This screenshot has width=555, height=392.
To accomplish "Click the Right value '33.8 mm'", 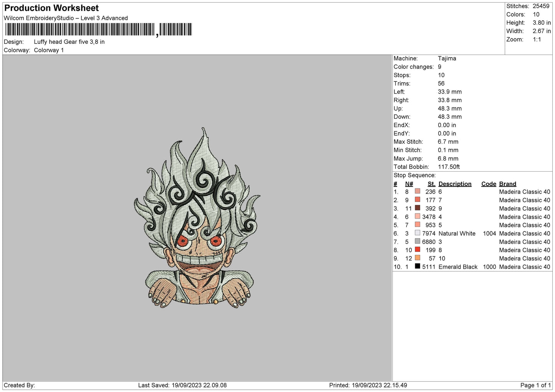I will tap(450, 100).
